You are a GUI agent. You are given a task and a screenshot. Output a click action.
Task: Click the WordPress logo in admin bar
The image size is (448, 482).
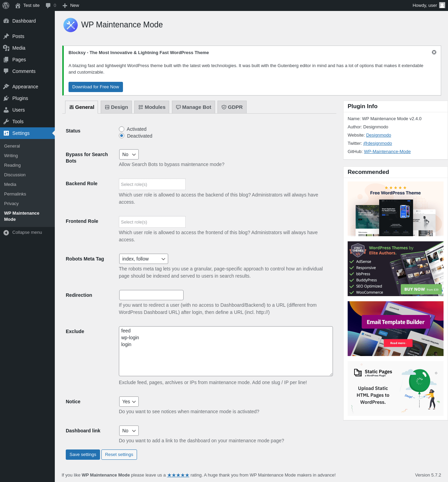(x=6, y=5)
